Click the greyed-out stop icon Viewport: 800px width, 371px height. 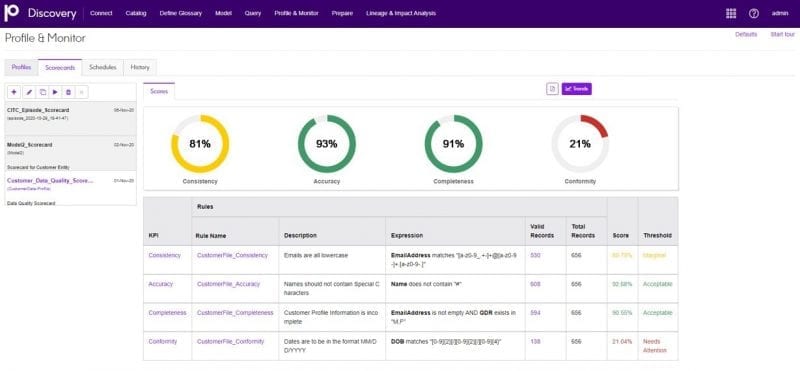(x=82, y=92)
